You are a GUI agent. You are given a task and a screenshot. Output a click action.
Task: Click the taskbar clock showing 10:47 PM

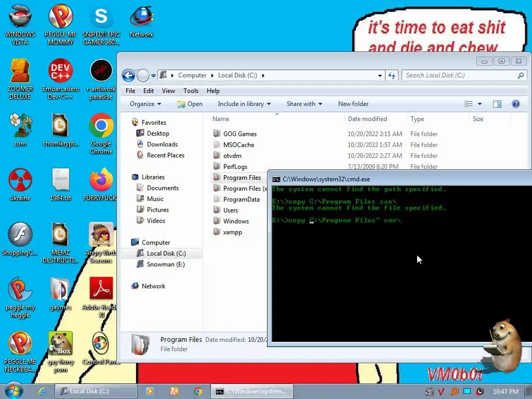pyautogui.click(x=506, y=391)
